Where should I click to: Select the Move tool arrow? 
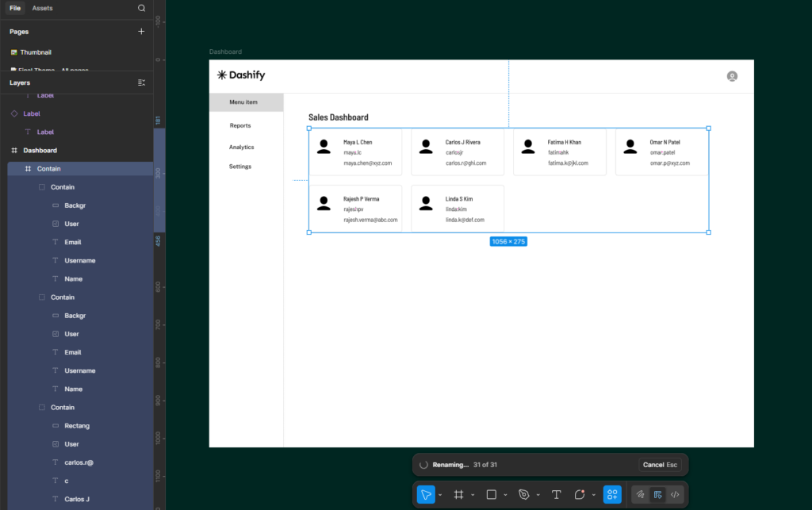click(426, 494)
